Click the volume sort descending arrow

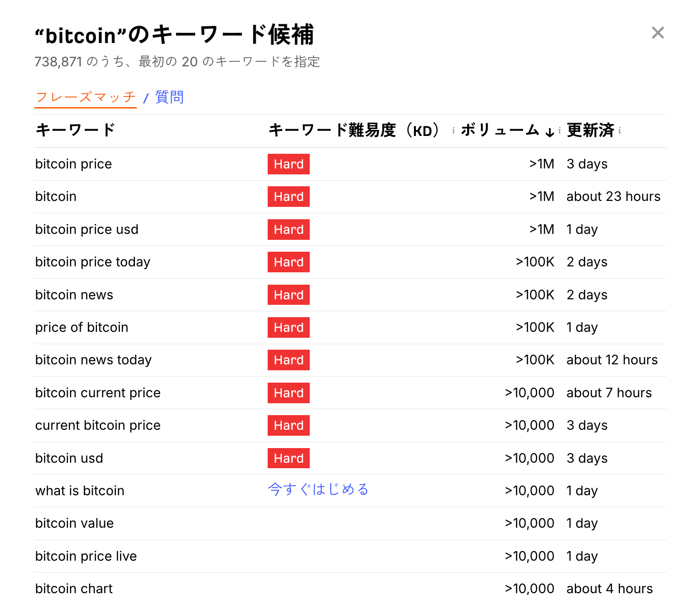click(x=550, y=132)
